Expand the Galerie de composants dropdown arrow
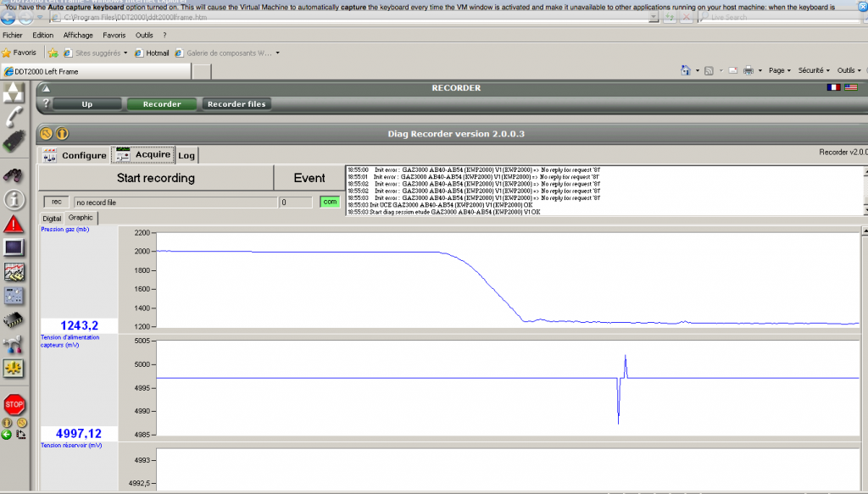 [277, 53]
